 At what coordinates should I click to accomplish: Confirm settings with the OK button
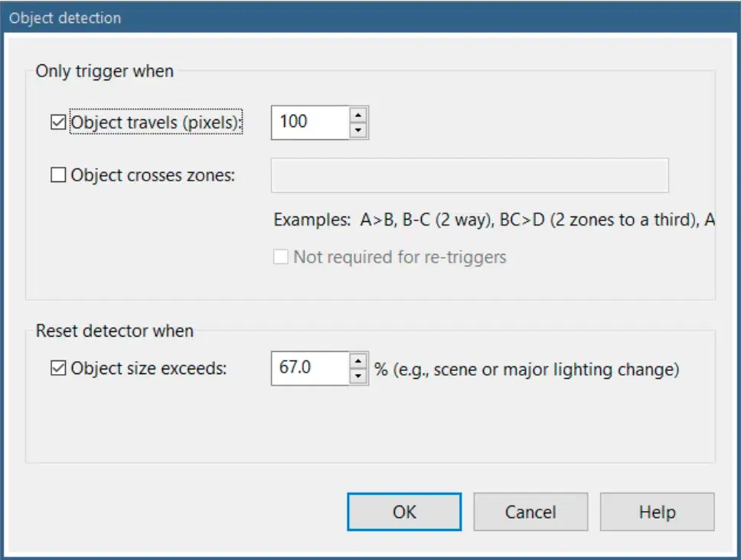404,512
